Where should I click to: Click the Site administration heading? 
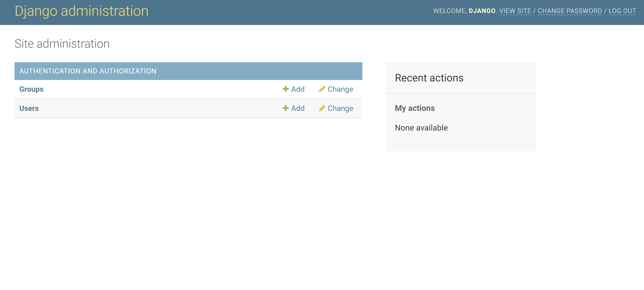(x=62, y=44)
